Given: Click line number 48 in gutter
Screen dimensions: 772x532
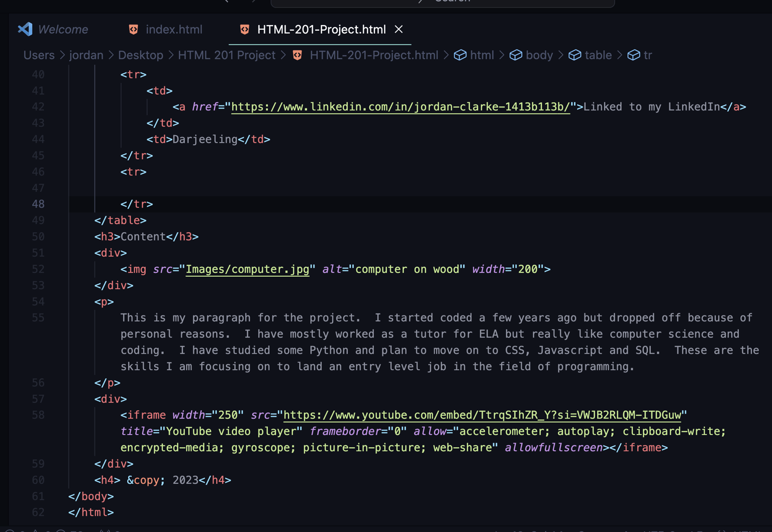Looking at the screenshot, I should click(x=38, y=204).
